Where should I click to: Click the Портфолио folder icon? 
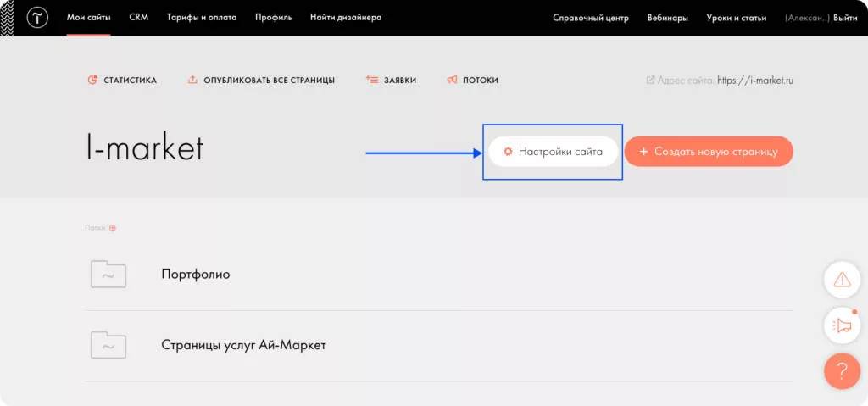pyautogui.click(x=108, y=274)
